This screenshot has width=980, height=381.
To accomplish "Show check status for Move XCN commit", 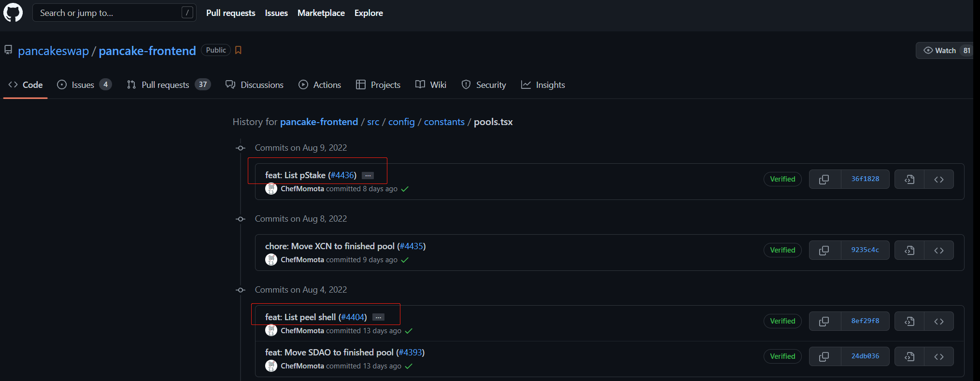I will click(405, 260).
